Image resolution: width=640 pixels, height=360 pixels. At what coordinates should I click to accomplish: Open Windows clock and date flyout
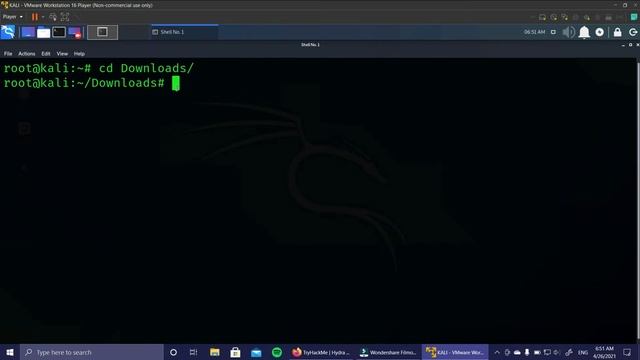click(x=604, y=352)
